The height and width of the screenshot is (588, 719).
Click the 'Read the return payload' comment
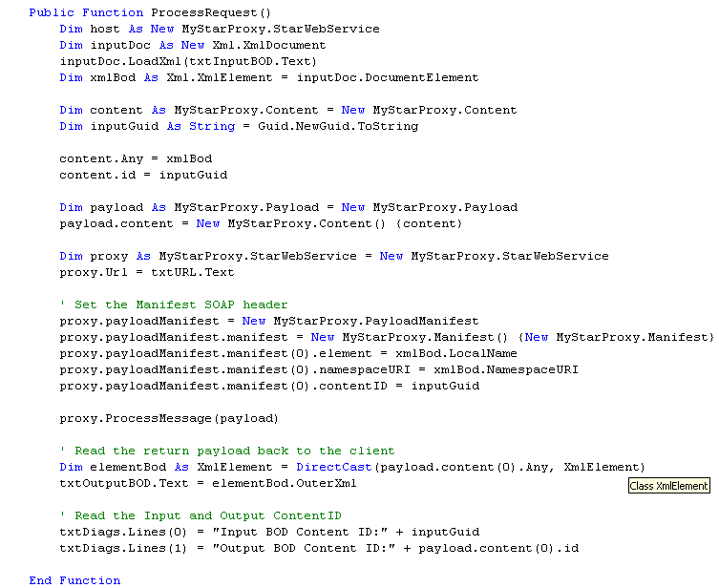(226, 451)
